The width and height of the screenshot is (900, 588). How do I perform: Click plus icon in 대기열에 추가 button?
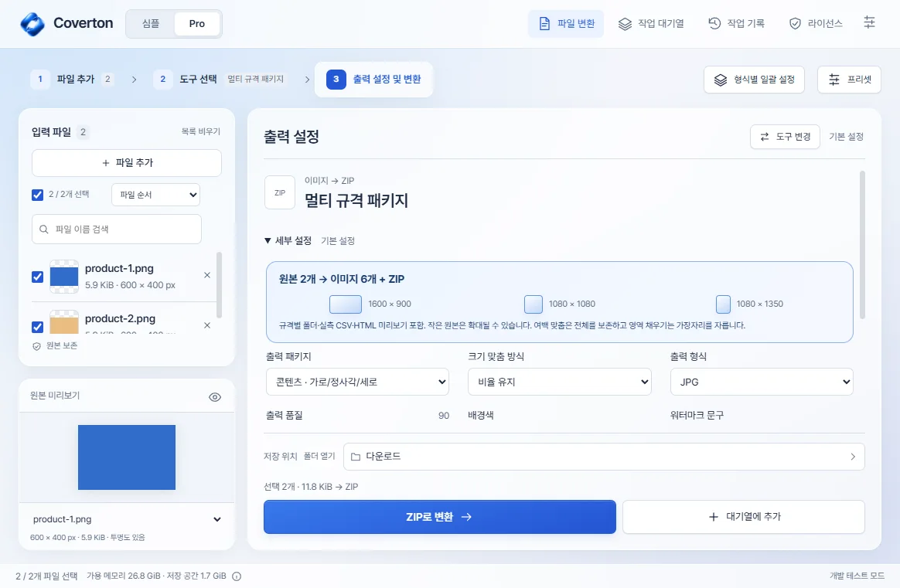[x=714, y=517]
